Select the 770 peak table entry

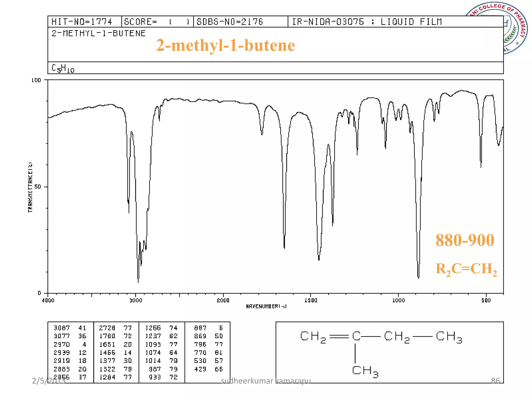(x=208, y=353)
